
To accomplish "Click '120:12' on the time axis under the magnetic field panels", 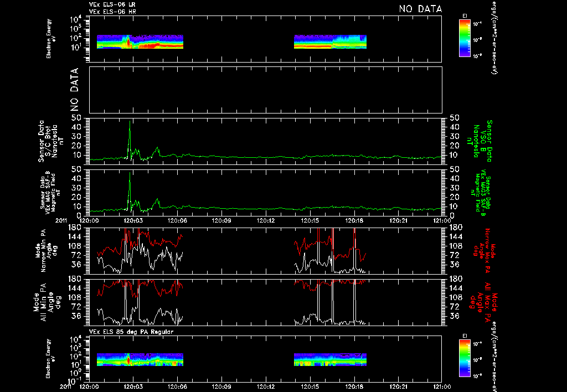I will (266, 220).
